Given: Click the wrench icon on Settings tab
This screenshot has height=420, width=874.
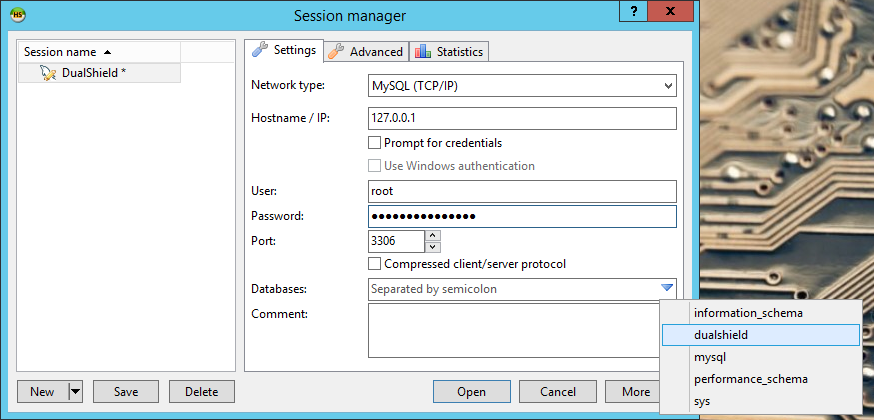Looking at the screenshot, I should tap(260, 50).
